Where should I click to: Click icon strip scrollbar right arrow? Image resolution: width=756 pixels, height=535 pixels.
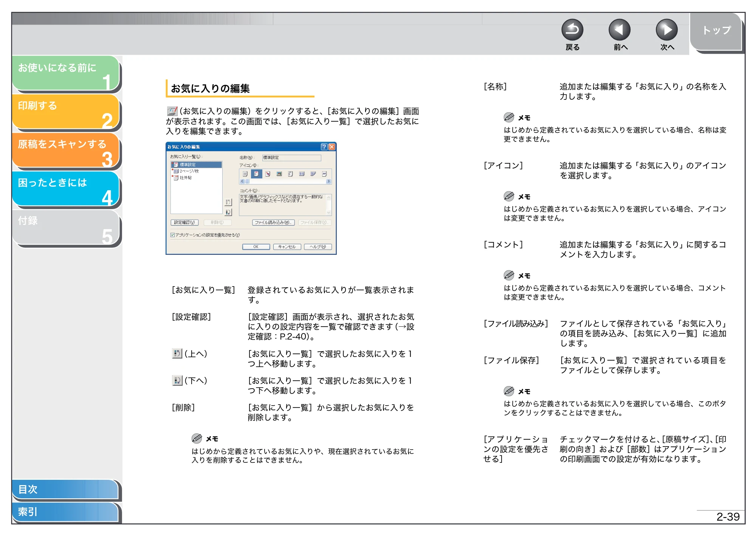[x=328, y=181]
